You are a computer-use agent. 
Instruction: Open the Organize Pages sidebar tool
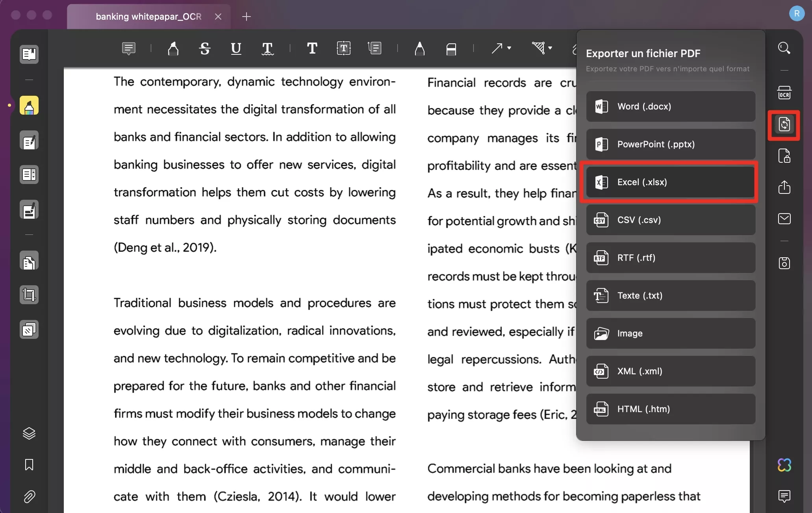(29, 260)
